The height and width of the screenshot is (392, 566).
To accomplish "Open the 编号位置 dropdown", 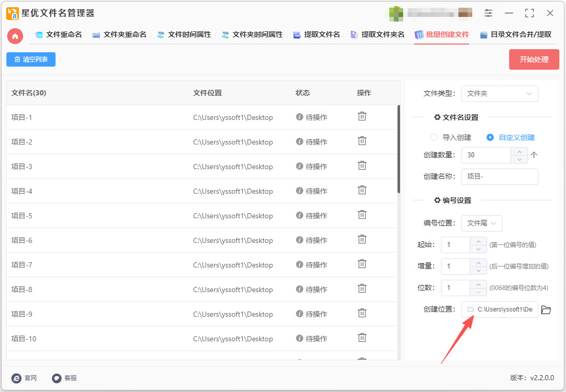I will point(481,223).
